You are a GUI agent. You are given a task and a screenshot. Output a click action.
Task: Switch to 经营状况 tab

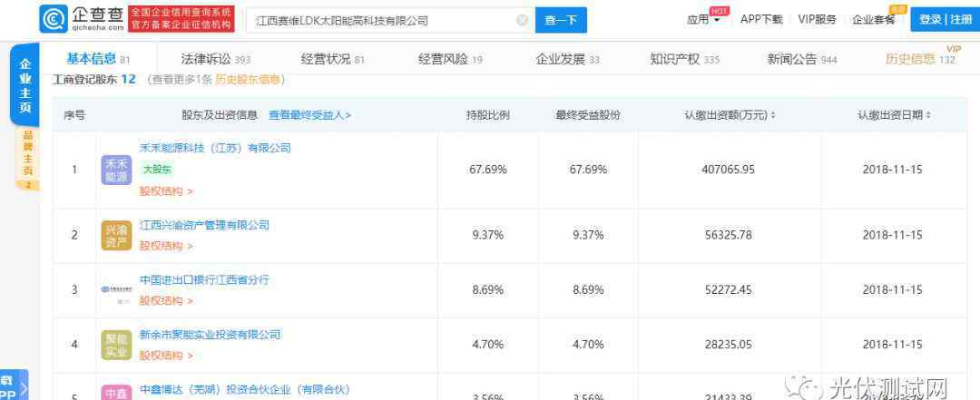332,59
